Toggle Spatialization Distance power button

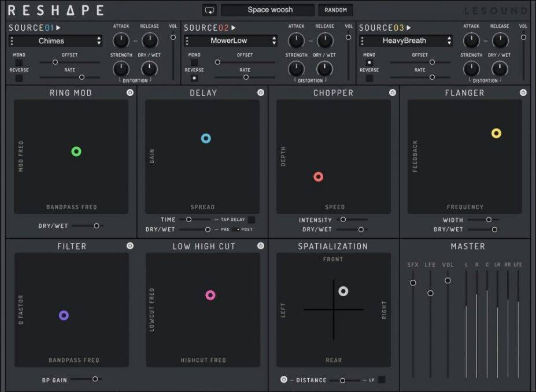284,379
